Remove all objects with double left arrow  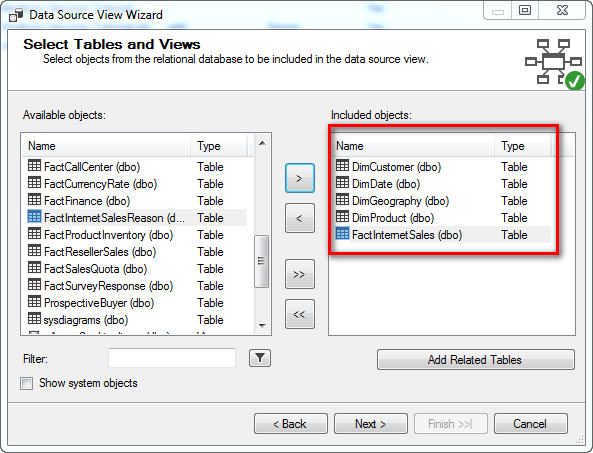click(300, 314)
